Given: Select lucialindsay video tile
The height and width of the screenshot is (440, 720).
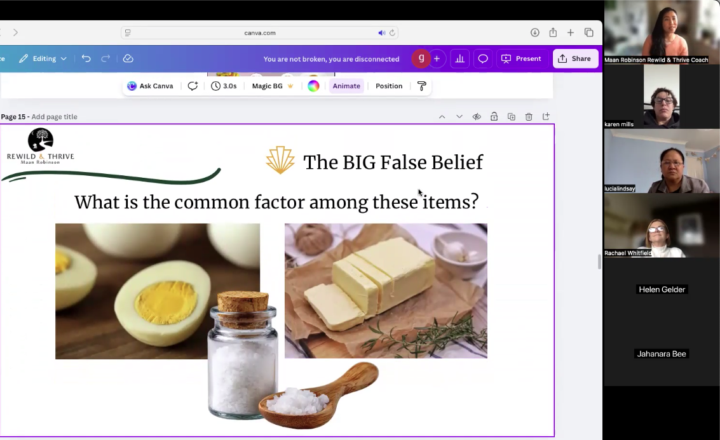Looking at the screenshot, I should pyautogui.click(x=662, y=161).
